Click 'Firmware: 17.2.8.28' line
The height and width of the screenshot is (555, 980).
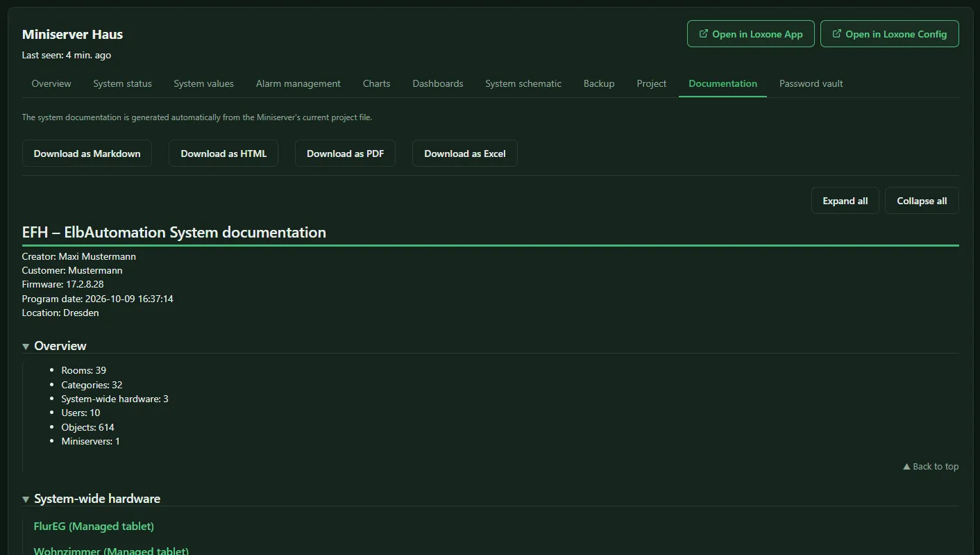63,284
